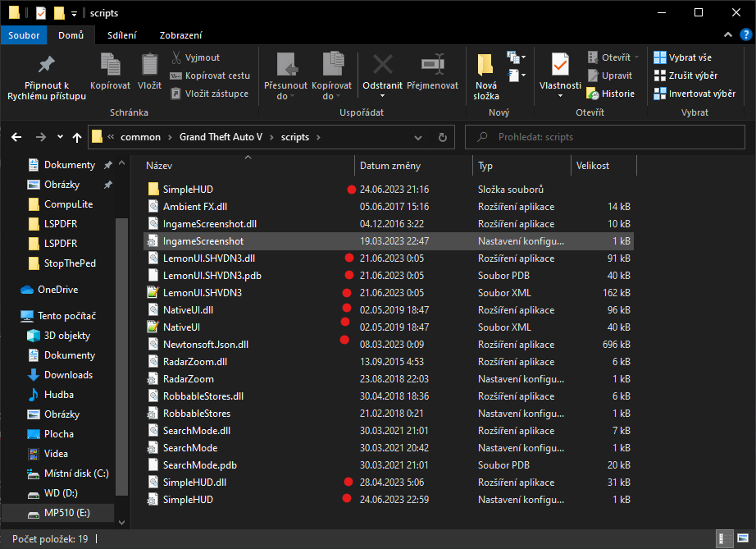Click the Odstranit red X icon
The height and width of the screenshot is (549, 756).
tap(382, 64)
